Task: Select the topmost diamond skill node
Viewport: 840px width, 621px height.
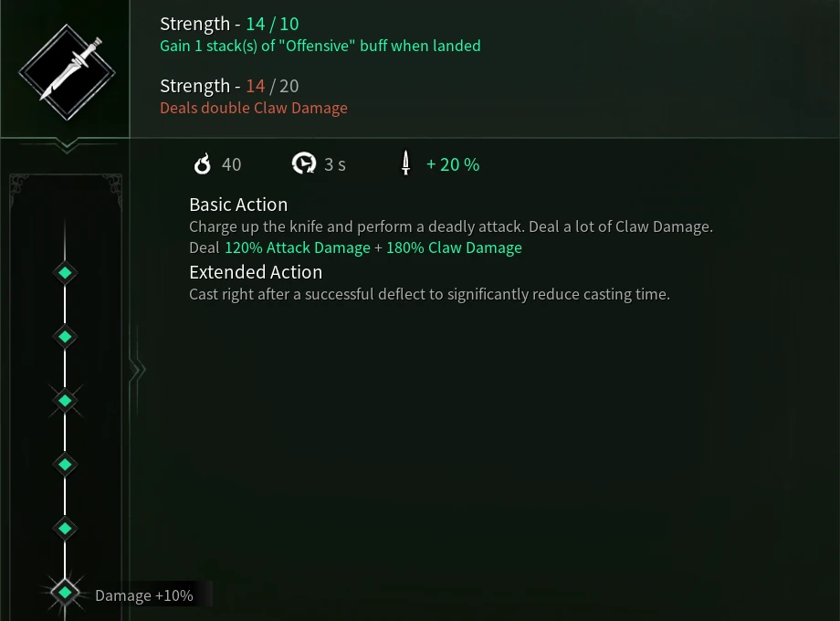Action: coord(65,271)
